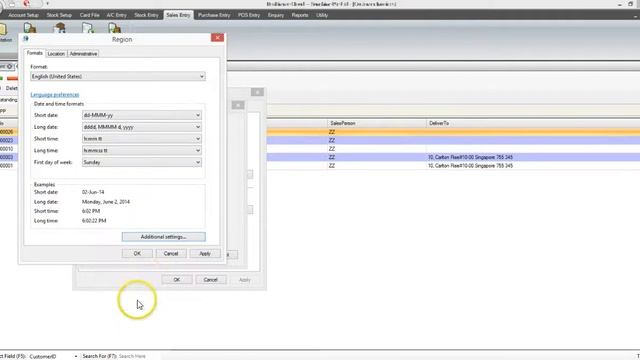Image resolution: width=640 pixels, height=360 pixels.
Task: Click Cancel in the background dialog
Action: pyautogui.click(x=210, y=280)
